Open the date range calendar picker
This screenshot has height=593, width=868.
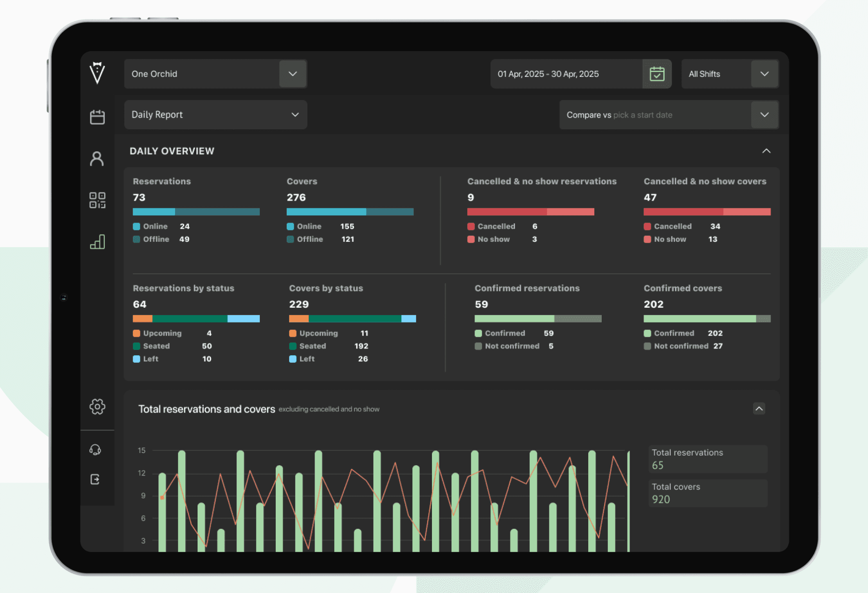point(657,74)
